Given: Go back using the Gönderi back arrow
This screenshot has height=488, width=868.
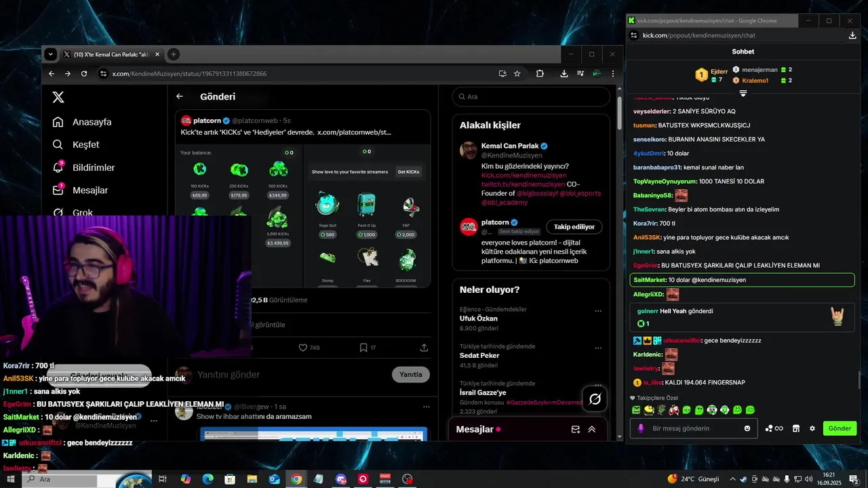Looking at the screenshot, I should point(180,97).
